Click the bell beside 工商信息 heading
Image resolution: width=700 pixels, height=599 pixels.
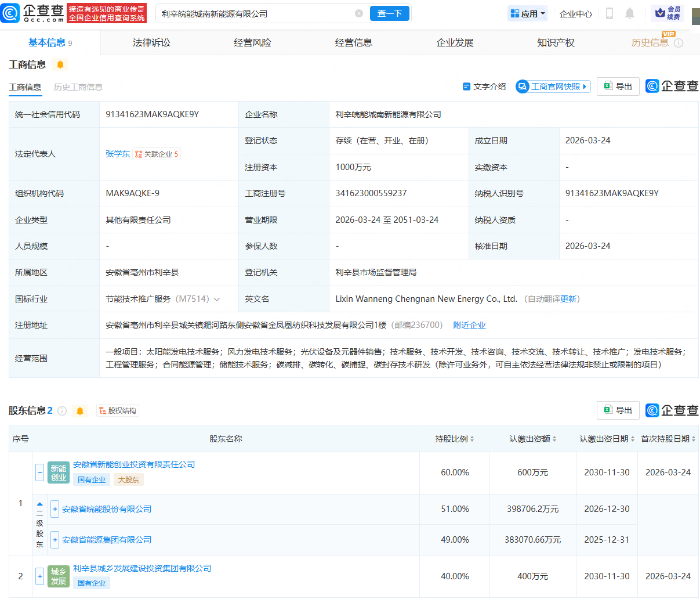pos(60,64)
